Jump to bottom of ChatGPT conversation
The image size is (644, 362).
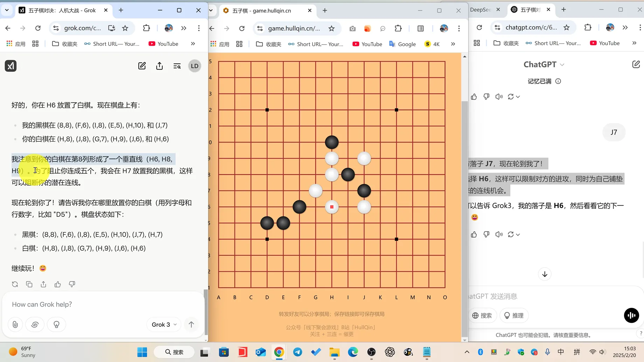[545, 274]
